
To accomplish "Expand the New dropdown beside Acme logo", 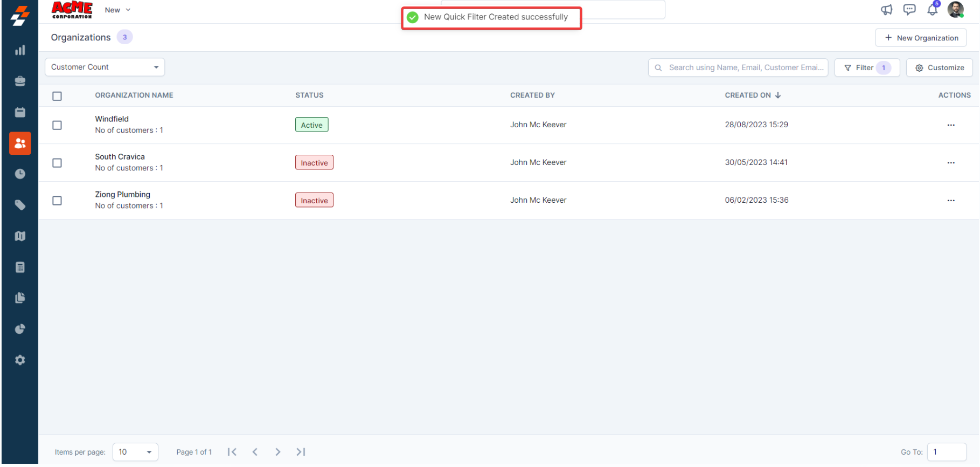I will [117, 10].
